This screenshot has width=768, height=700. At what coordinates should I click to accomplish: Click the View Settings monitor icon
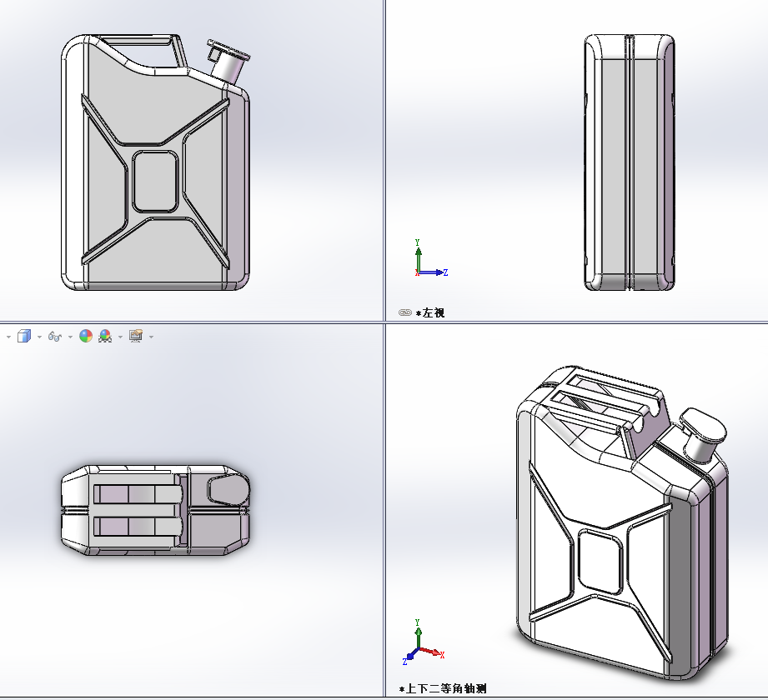[x=136, y=336]
